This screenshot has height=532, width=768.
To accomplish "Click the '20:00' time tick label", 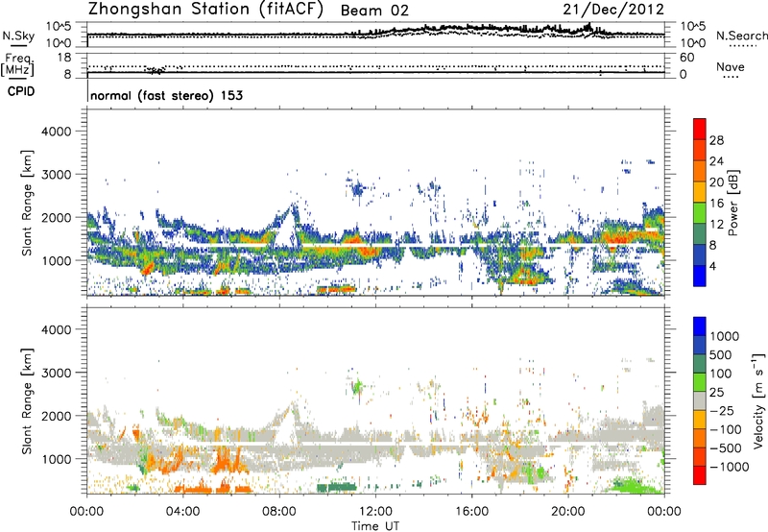I will 568,512.
